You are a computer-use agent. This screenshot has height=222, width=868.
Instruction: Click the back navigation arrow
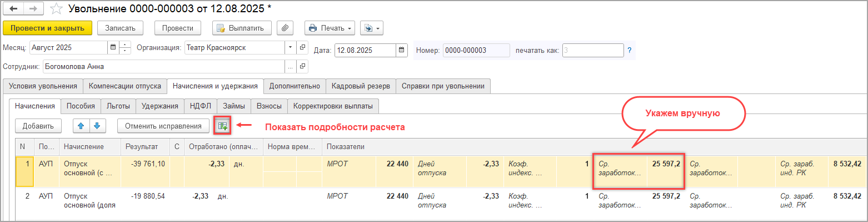tap(14, 9)
